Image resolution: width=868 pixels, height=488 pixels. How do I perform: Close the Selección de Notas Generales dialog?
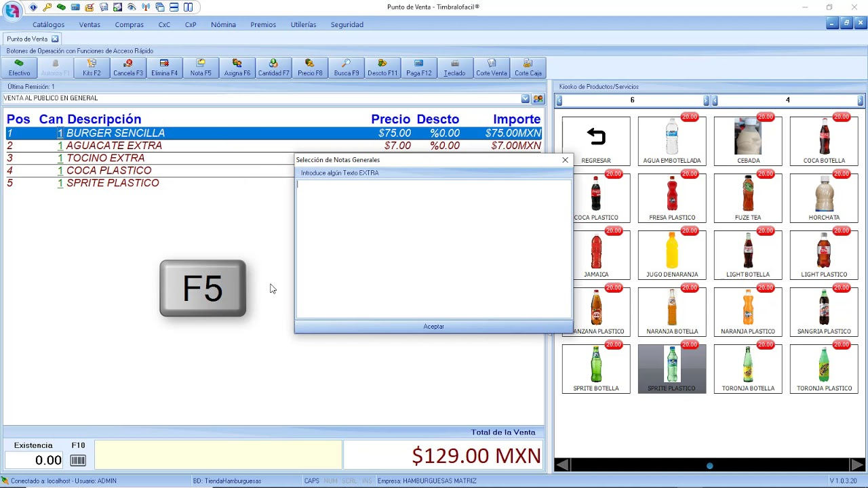click(x=565, y=160)
